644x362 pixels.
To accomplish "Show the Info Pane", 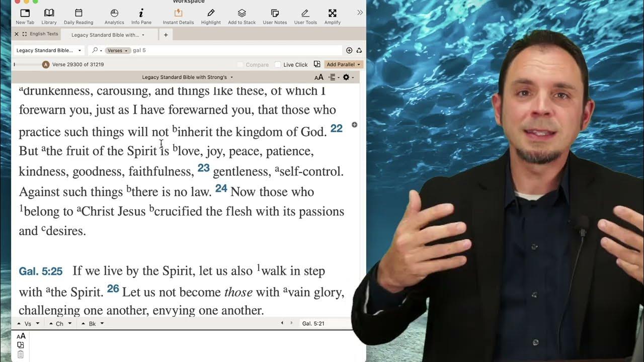I will (141, 16).
